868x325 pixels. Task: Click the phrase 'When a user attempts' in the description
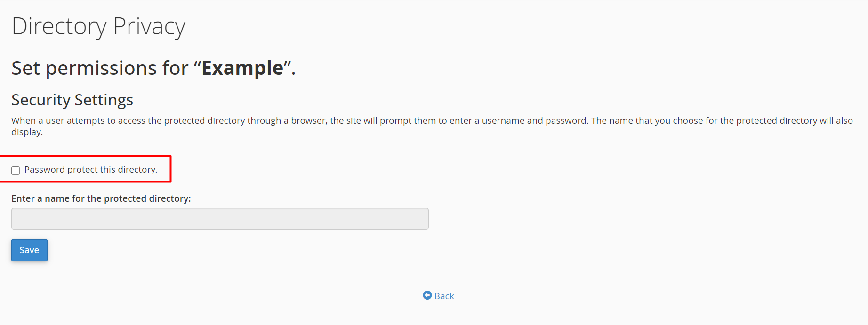(58, 121)
